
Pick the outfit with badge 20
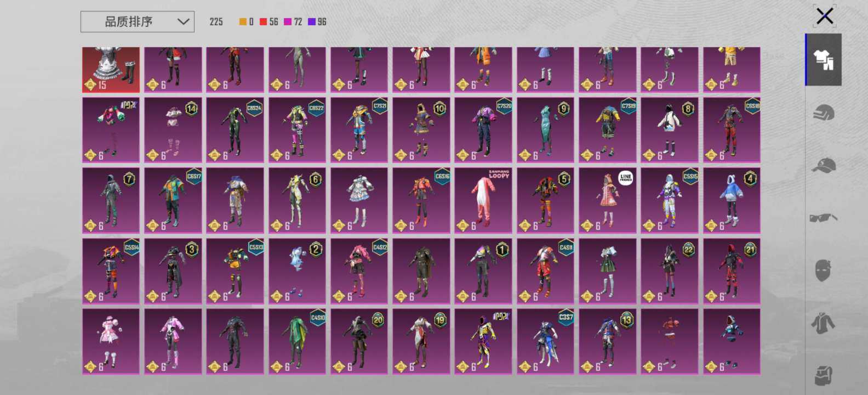point(359,341)
